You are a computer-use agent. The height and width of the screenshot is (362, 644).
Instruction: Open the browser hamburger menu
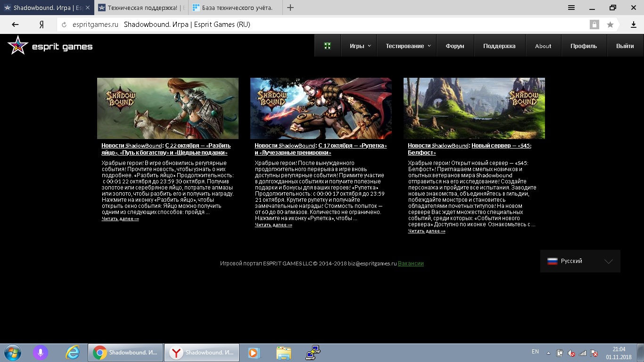571,8
